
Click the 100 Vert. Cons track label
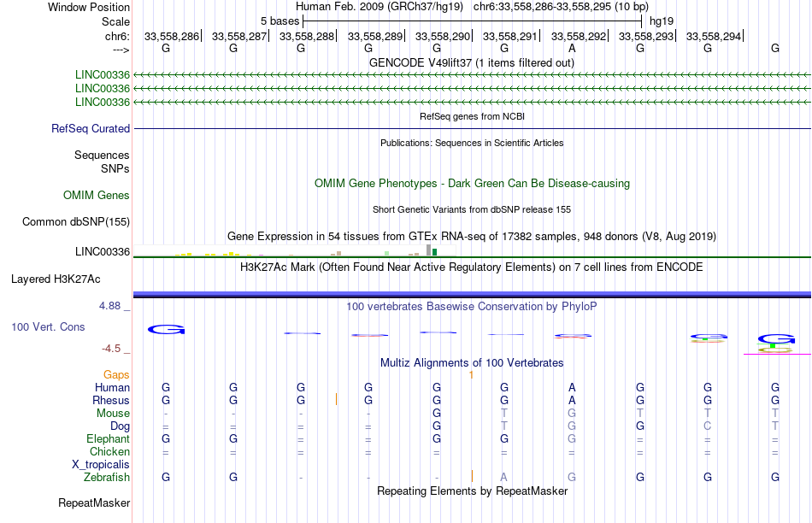(x=48, y=326)
